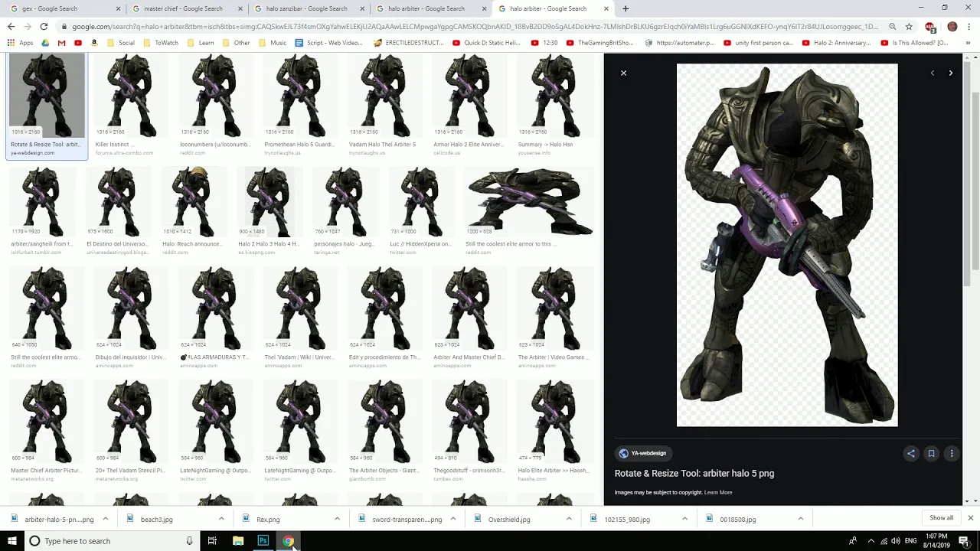
Task: Expand options for 102155_980.jpg download
Action: coord(684,519)
